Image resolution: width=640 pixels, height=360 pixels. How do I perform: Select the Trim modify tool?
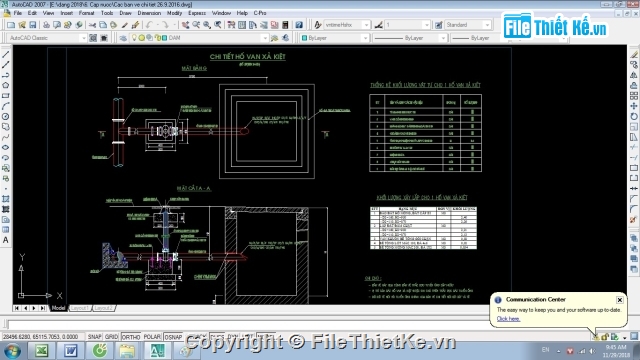click(634, 147)
